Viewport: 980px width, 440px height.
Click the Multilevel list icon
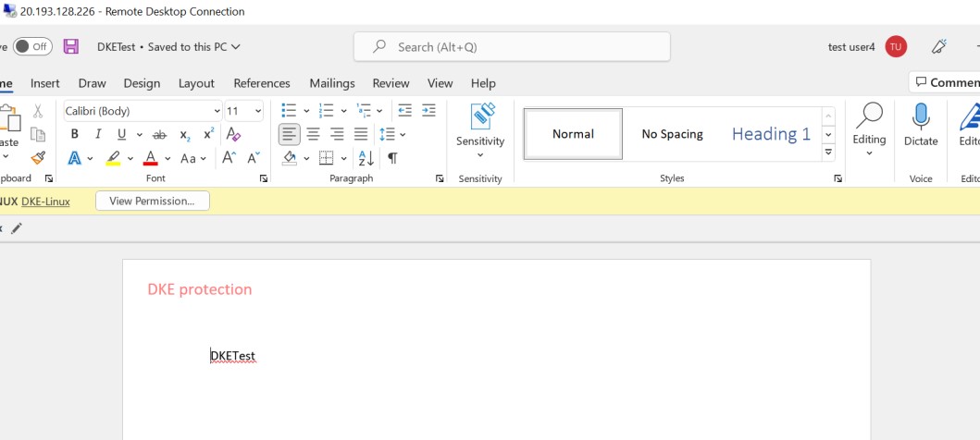click(363, 111)
